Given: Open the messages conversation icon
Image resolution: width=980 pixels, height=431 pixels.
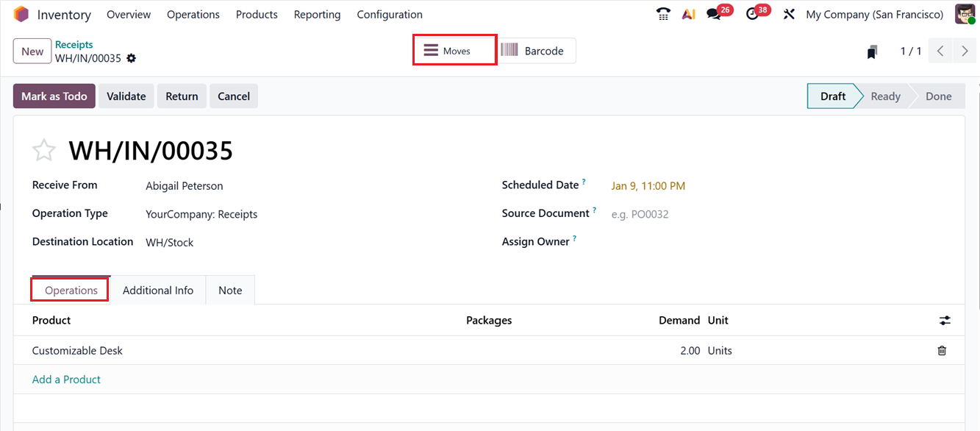Looking at the screenshot, I should tap(714, 13).
